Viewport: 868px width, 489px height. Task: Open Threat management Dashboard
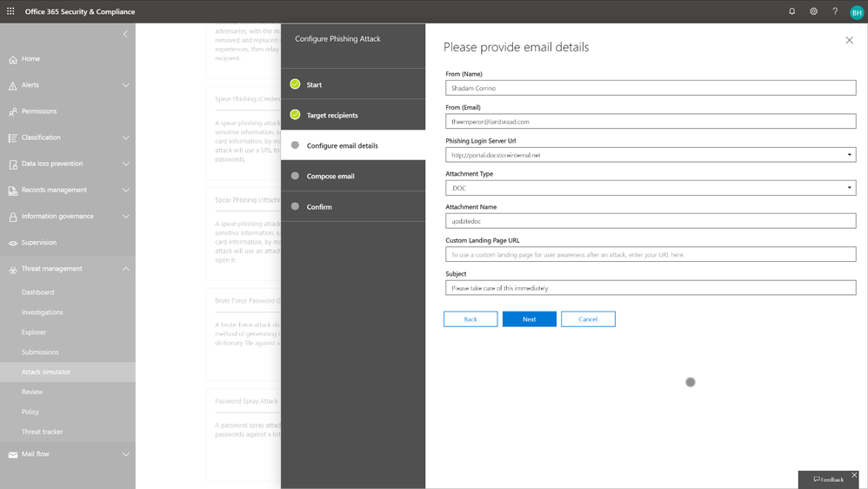pos(37,292)
